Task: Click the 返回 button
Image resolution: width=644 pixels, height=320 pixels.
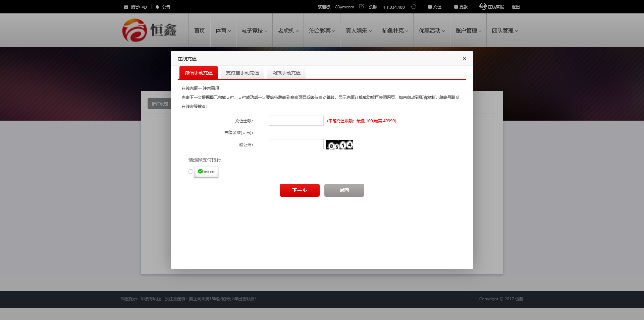Action: click(344, 190)
